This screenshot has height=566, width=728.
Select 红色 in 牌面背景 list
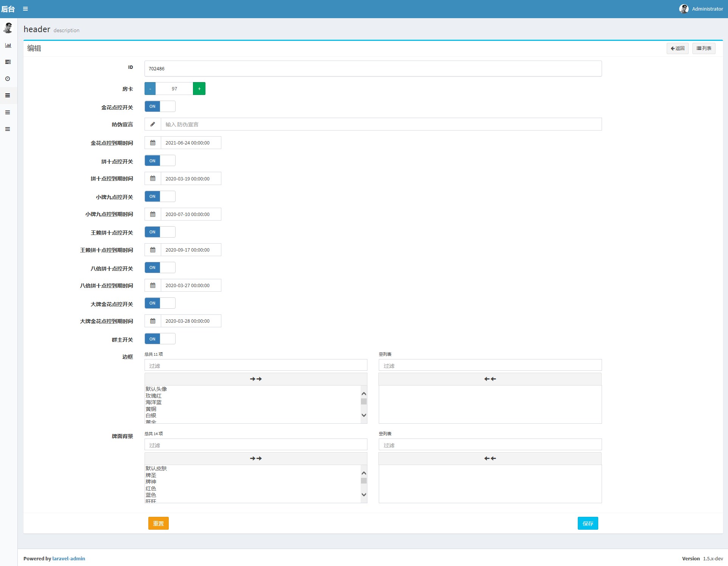[253, 488]
